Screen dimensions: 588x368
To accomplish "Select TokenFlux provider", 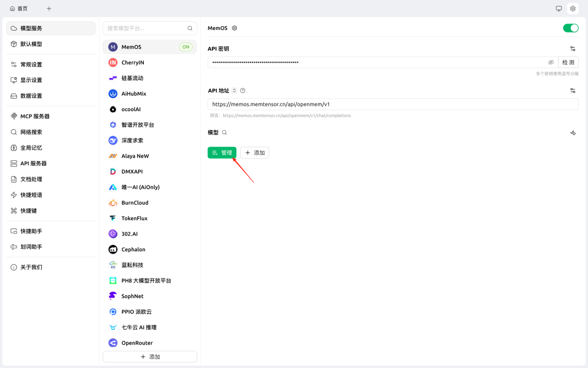I will tap(150, 219).
